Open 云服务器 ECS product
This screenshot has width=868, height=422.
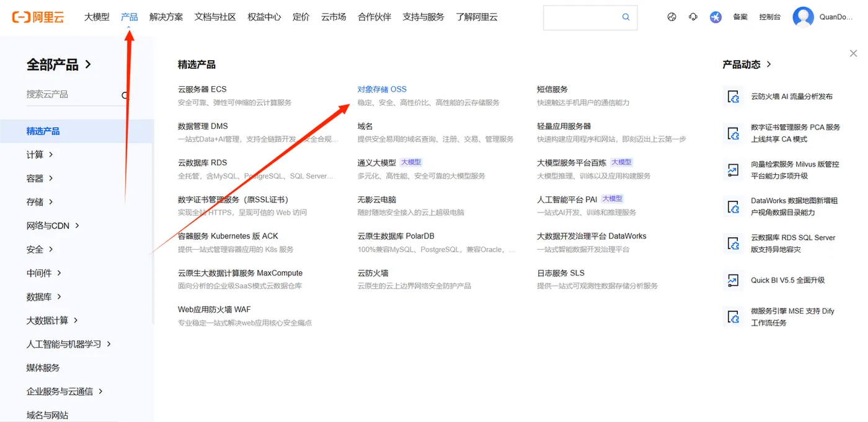[202, 89]
